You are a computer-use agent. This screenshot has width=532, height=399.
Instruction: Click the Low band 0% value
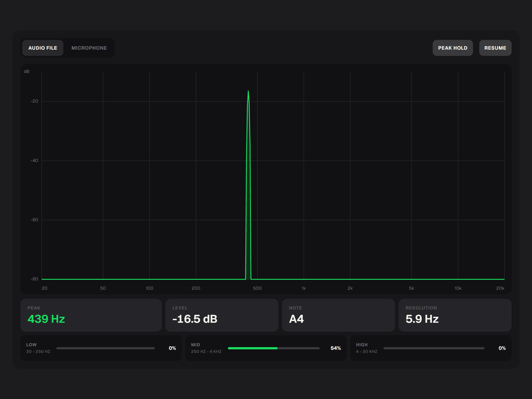(172, 348)
